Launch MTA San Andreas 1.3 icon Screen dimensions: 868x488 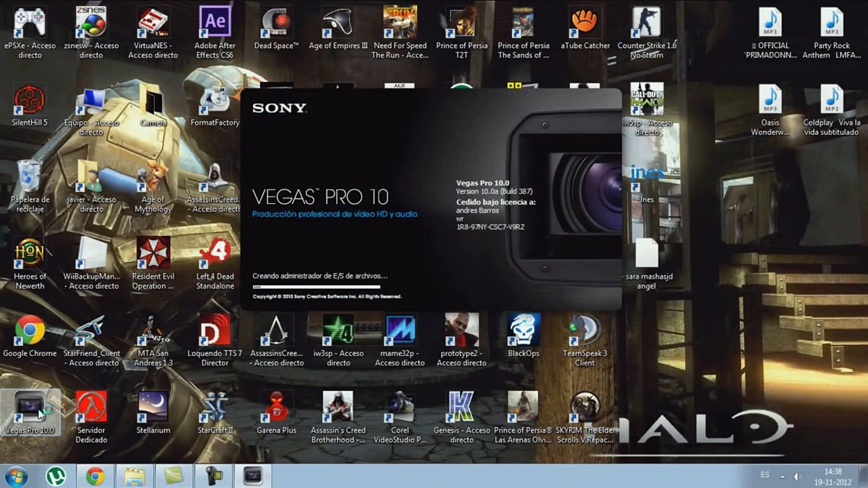coord(153,340)
